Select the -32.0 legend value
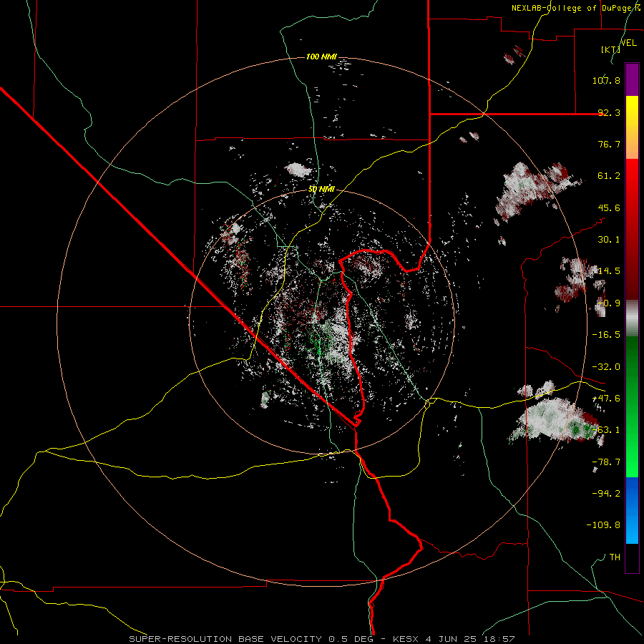Image resolution: width=644 pixels, height=644 pixels. 606,367
